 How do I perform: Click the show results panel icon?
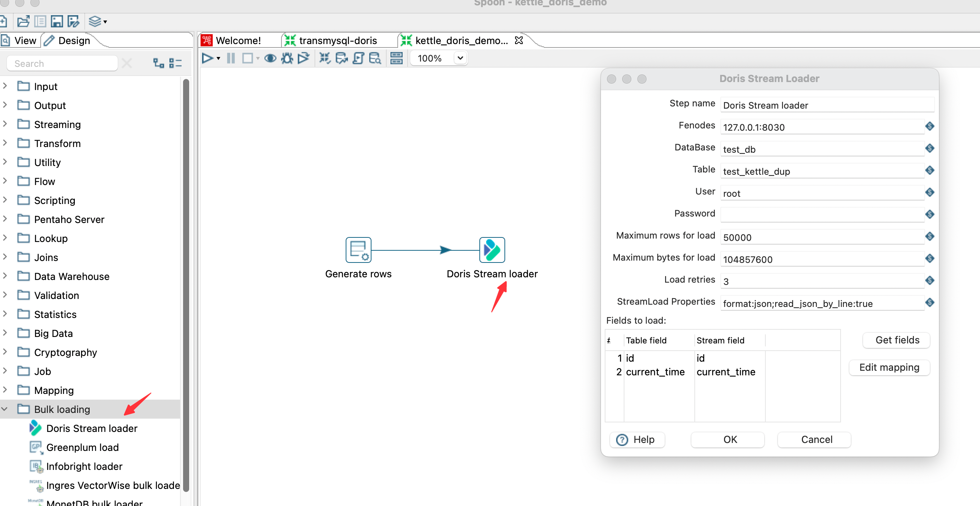[396, 58]
